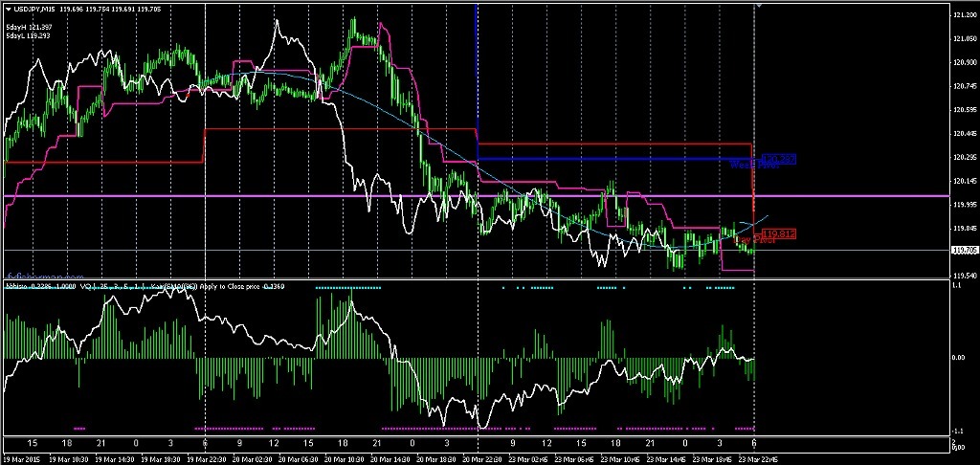Click the chart shift marker triangle at top
The width and height of the screenshot is (980, 465).
pyautogui.click(x=758, y=6)
